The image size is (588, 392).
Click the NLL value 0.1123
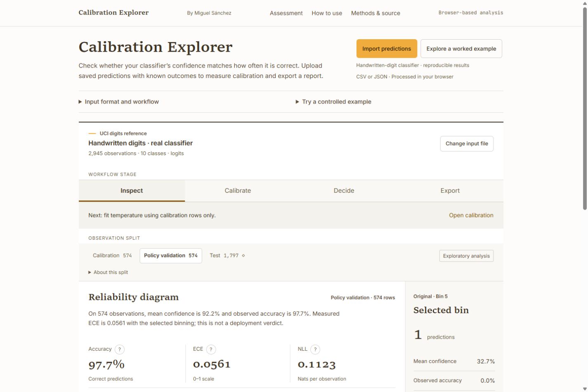[317, 364]
